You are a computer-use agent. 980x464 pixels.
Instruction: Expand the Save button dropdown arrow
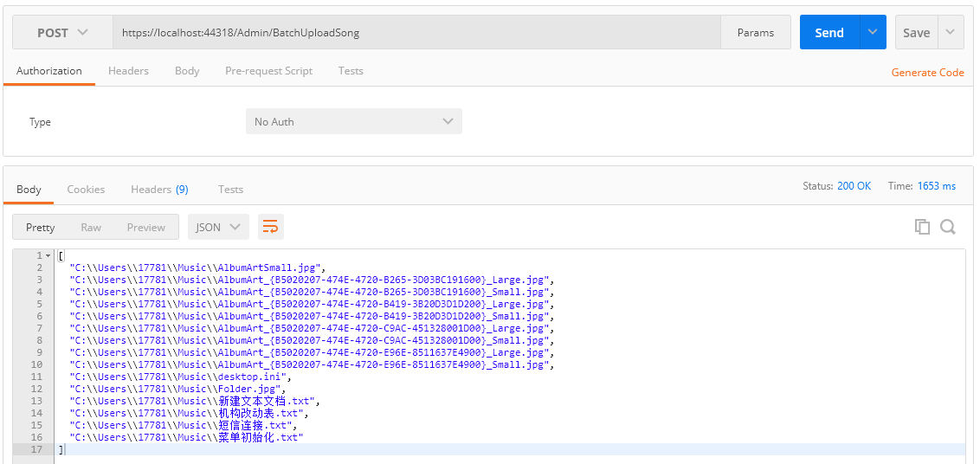951,32
